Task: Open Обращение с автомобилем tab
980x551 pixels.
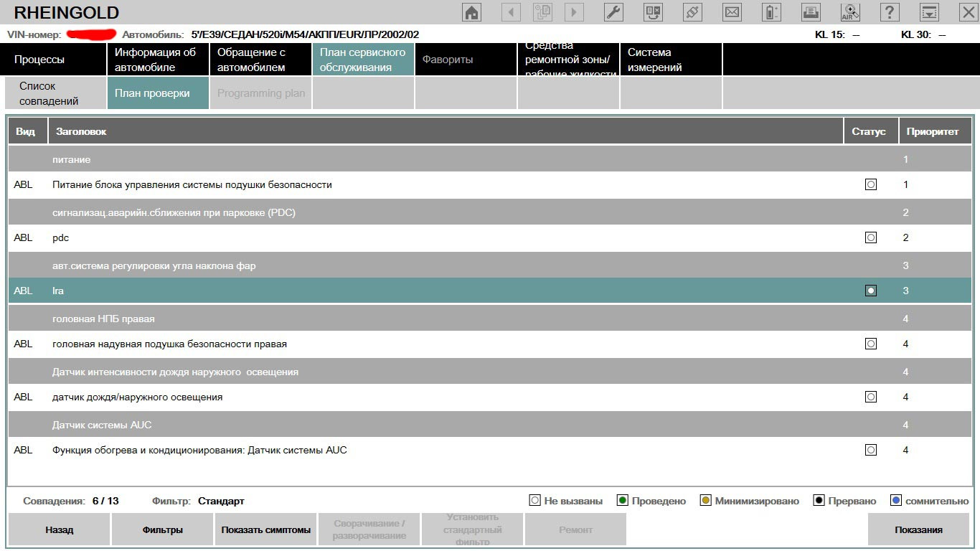Action: [260, 60]
